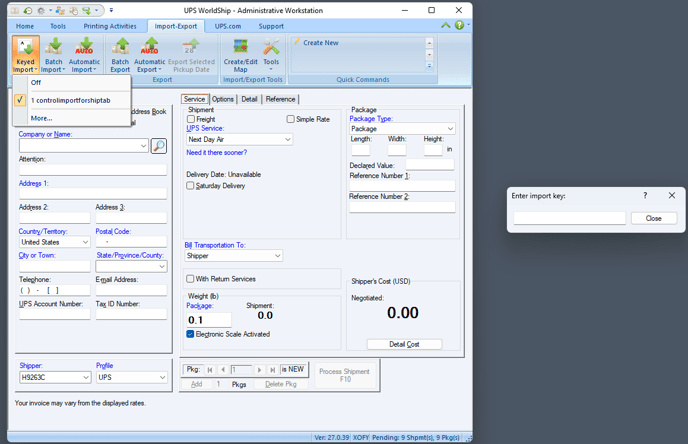Image resolution: width=688 pixels, height=444 pixels.
Task: Expand the Package Type dropdown
Action: (x=450, y=129)
